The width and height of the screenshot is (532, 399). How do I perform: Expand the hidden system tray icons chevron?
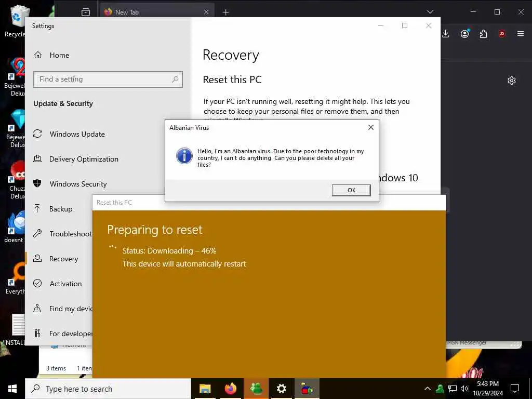(x=428, y=389)
